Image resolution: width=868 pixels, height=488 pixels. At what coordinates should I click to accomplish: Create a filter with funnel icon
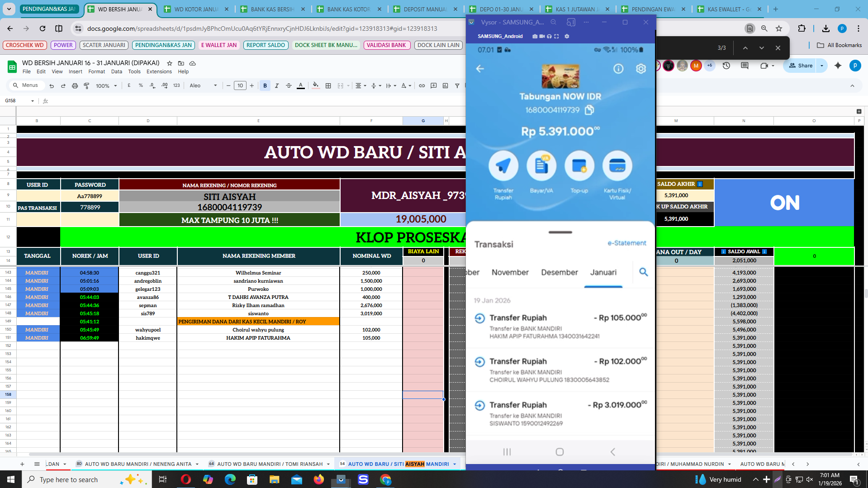coord(457,85)
